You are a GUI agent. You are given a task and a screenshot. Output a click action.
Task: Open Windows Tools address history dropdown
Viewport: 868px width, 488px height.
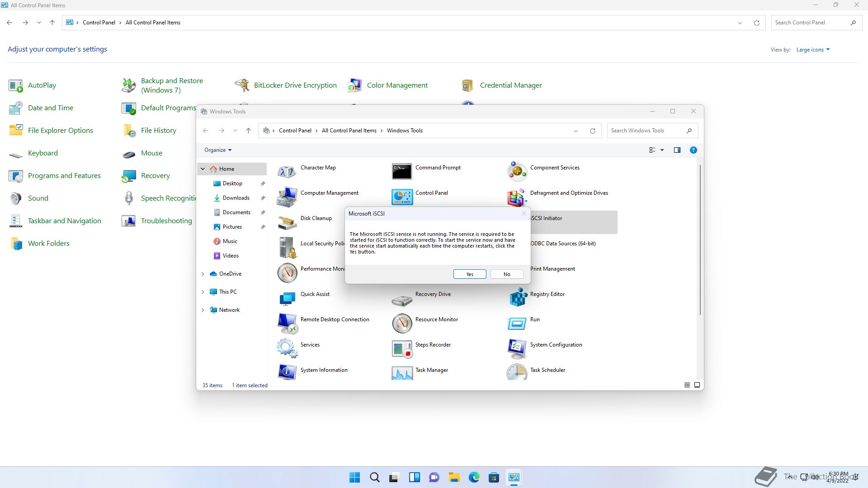click(576, 131)
